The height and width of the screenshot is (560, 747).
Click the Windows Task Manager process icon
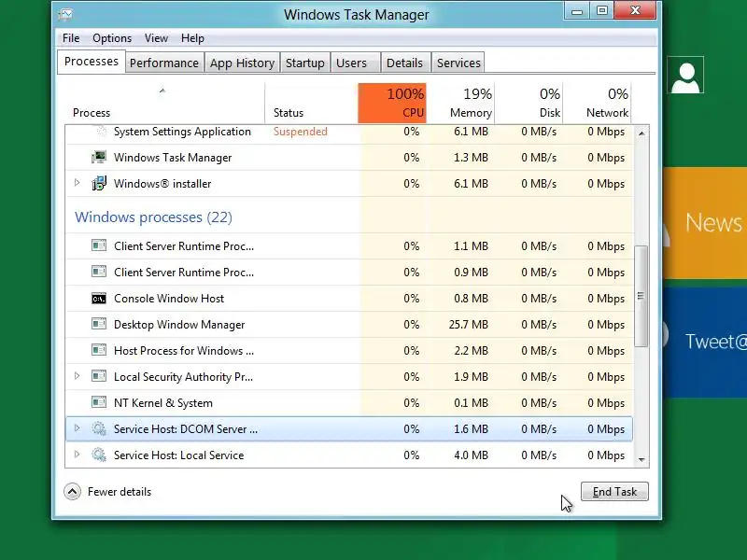[x=99, y=157]
